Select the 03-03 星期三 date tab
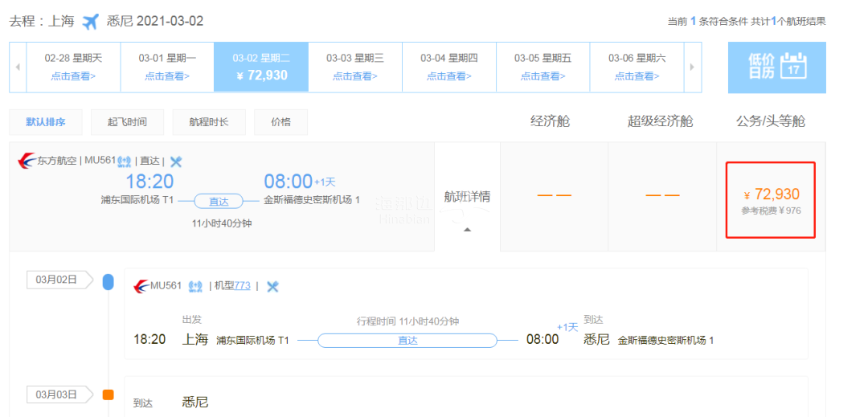 click(x=354, y=67)
